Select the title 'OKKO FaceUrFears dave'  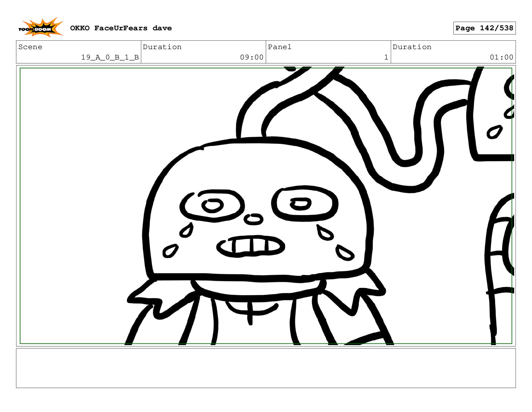121,28
